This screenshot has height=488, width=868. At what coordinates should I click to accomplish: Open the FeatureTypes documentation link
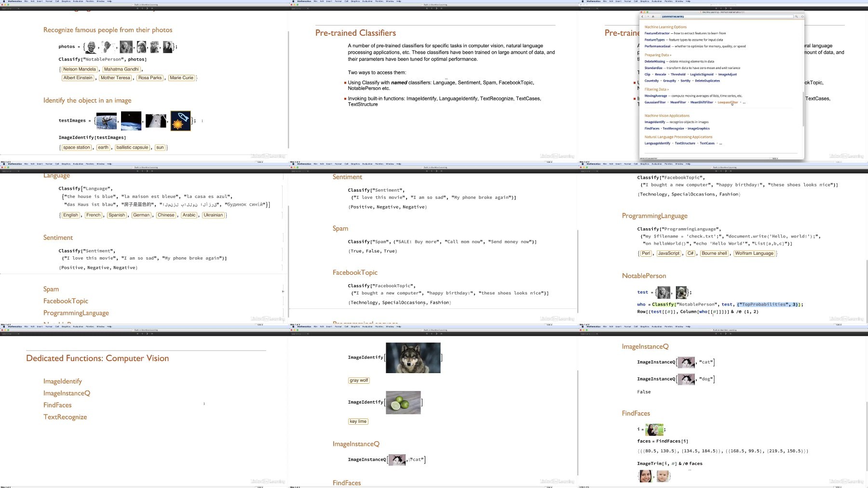coord(654,40)
